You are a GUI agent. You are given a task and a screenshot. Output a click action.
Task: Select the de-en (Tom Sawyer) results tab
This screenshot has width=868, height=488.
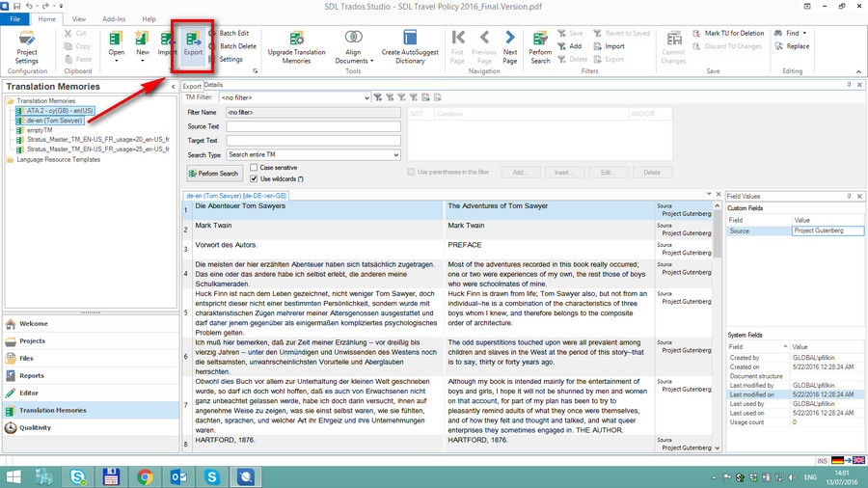[x=236, y=196]
